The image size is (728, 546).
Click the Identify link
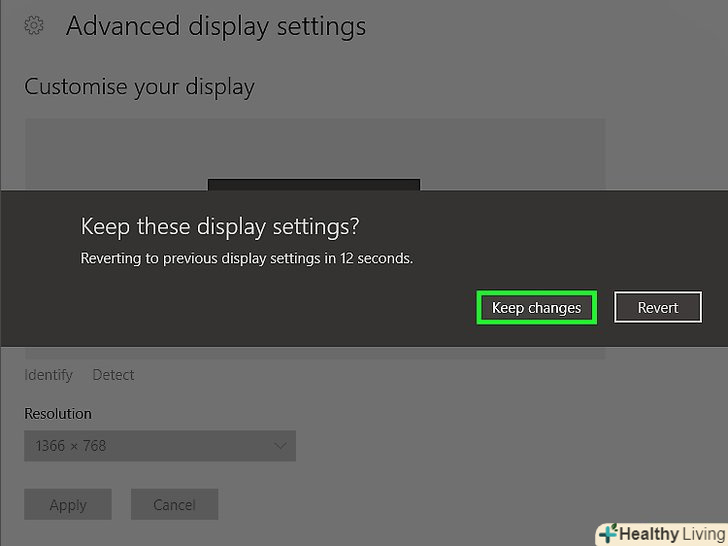click(x=48, y=375)
